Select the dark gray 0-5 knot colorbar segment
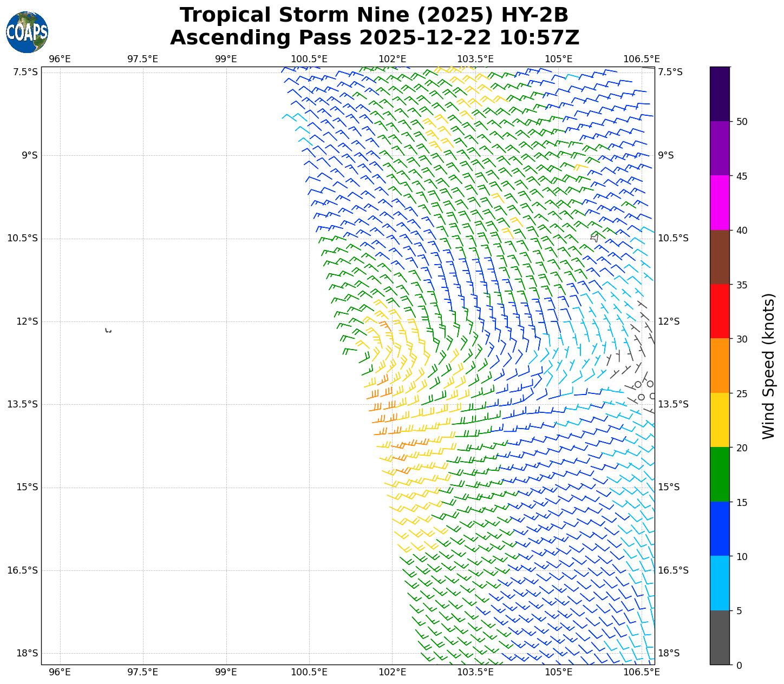 tap(720, 637)
